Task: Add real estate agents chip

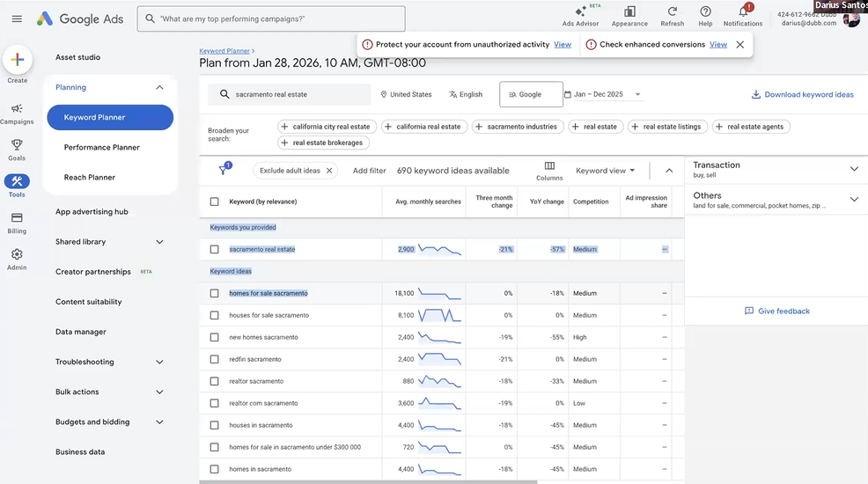Action: pyautogui.click(x=751, y=127)
